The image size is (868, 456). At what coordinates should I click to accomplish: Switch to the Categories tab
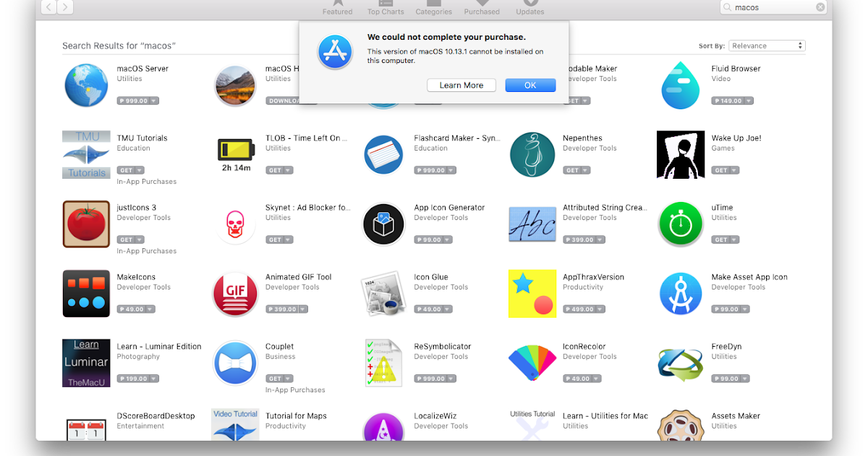pyautogui.click(x=434, y=8)
